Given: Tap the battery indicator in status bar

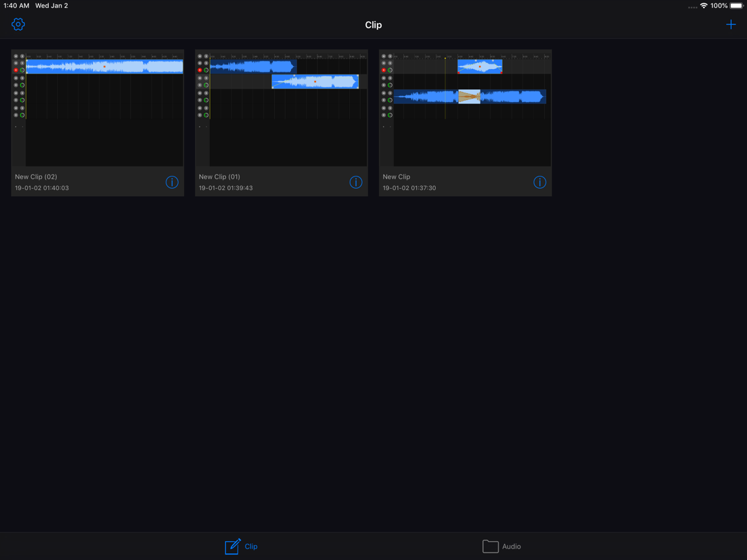Looking at the screenshot, I should (737, 5).
